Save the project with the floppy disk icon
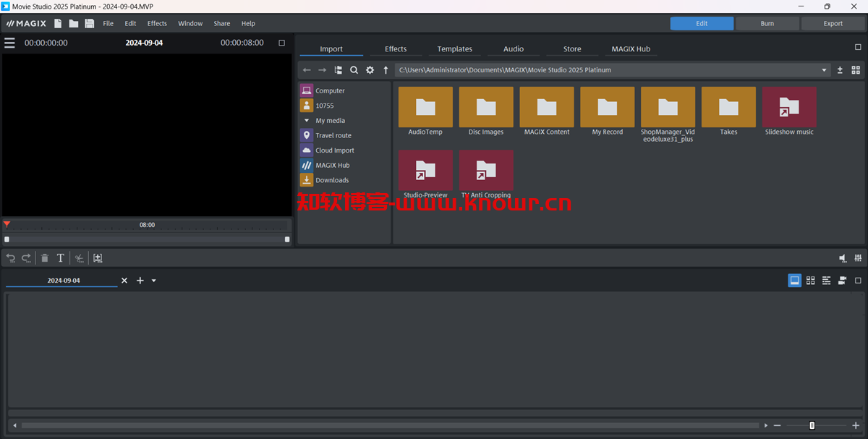868x439 pixels. click(x=90, y=23)
